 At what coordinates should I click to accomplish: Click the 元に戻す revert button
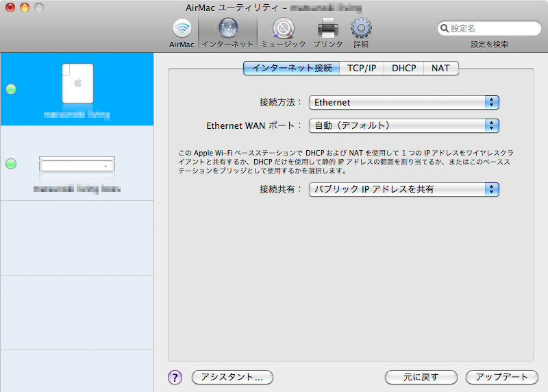(421, 377)
